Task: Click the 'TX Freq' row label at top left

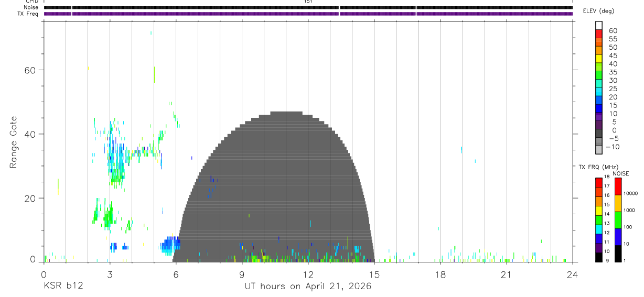Action: coord(28,14)
